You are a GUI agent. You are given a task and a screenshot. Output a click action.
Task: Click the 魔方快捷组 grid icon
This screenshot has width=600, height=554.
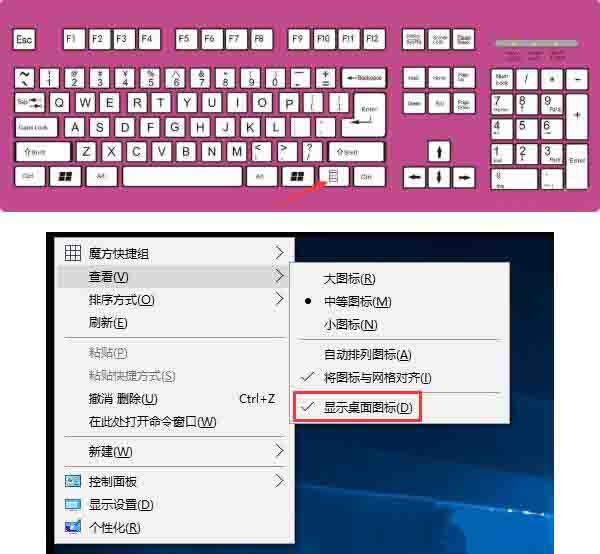[x=72, y=253]
